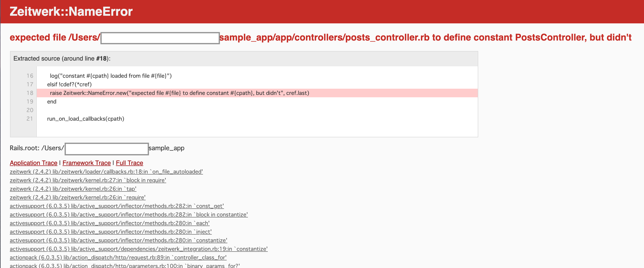Open trace methods.rb:280 in each
The image size is (644, 268).
click(109, 223)
